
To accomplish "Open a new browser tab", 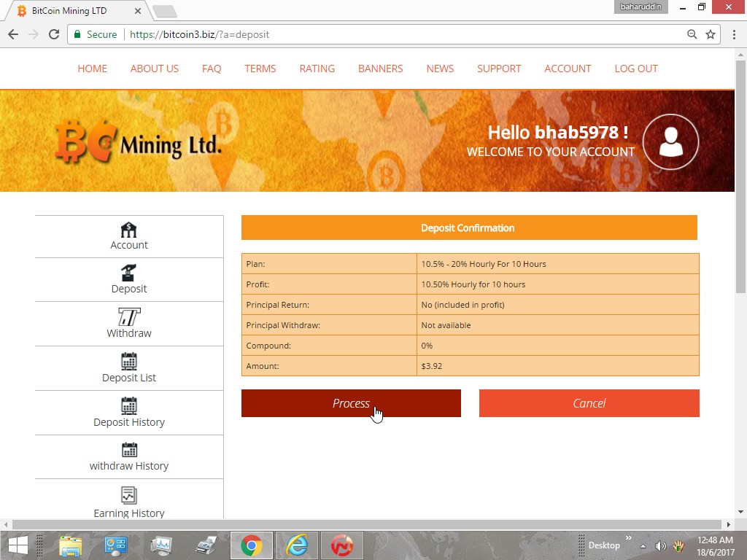I will 166,11.
